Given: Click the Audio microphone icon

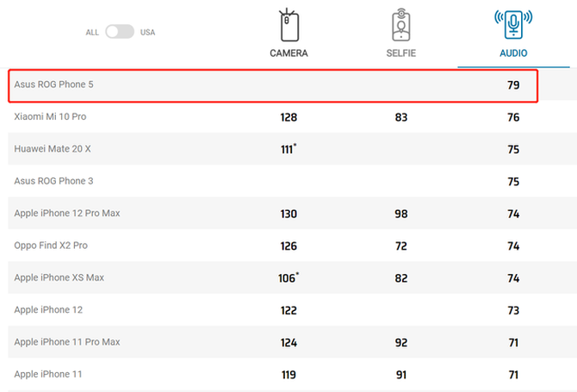Looking at the screenshot, I should tap(513, 25).
